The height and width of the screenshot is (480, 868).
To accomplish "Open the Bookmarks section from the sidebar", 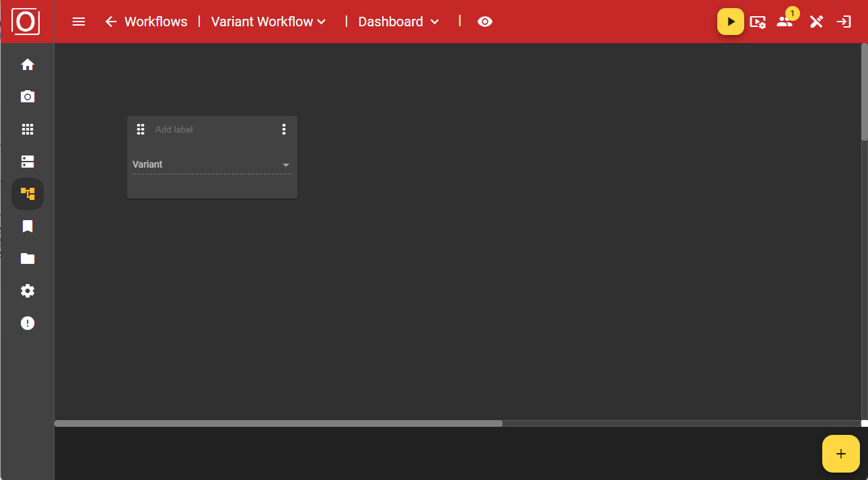I will click(27, 226).
